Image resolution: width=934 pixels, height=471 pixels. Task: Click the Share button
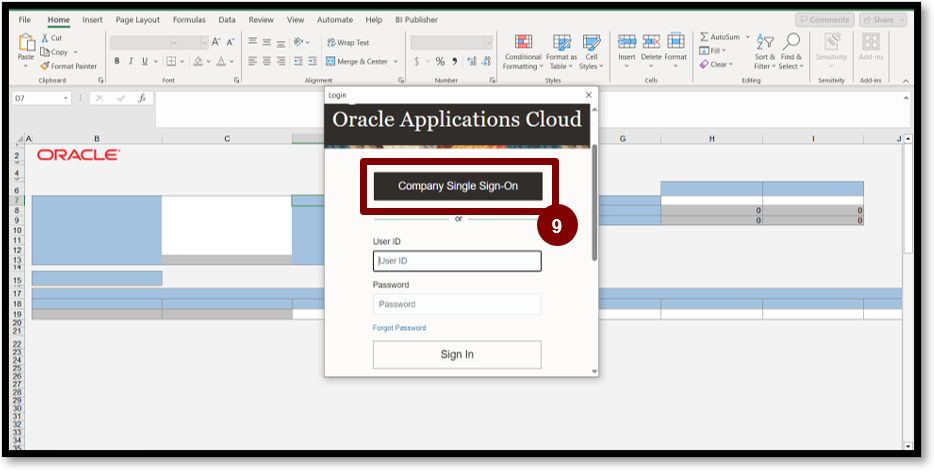[883, 20]
